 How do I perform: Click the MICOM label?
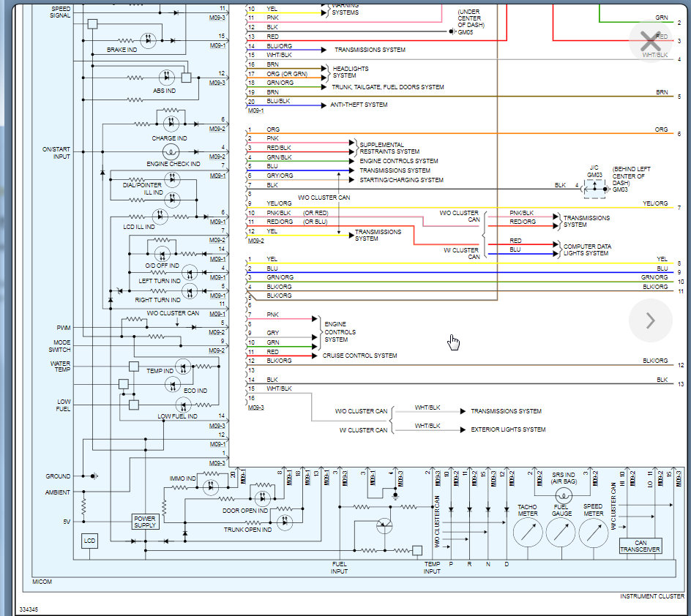tap(42, 582)
